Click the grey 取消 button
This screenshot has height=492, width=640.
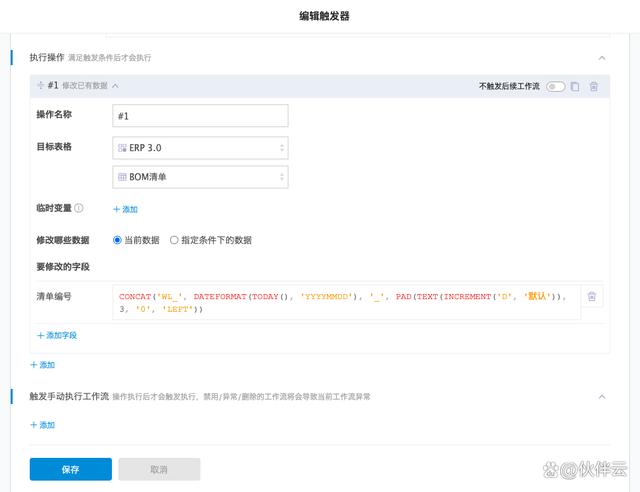click(x=159, y=469)
